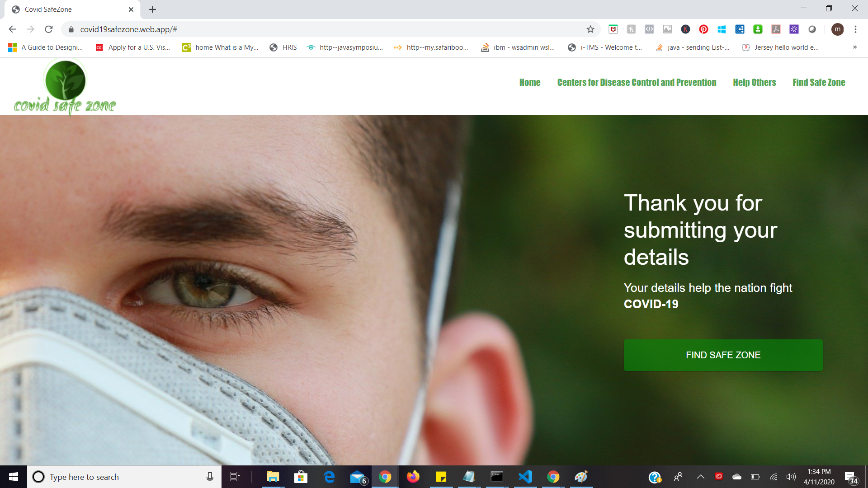The height and width of the screenshot is (488, 868).
Task: Open 'i-TMS - Welcome t...' bookmark
Action: [605, 47]
